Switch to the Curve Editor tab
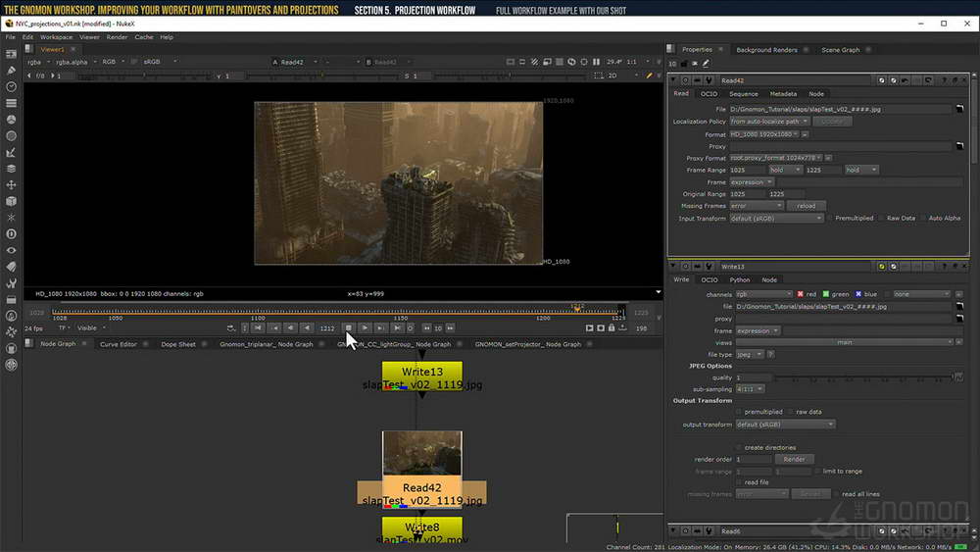This screenshot has height=552, width=980. pyautogui.click(x=119, y=344)
